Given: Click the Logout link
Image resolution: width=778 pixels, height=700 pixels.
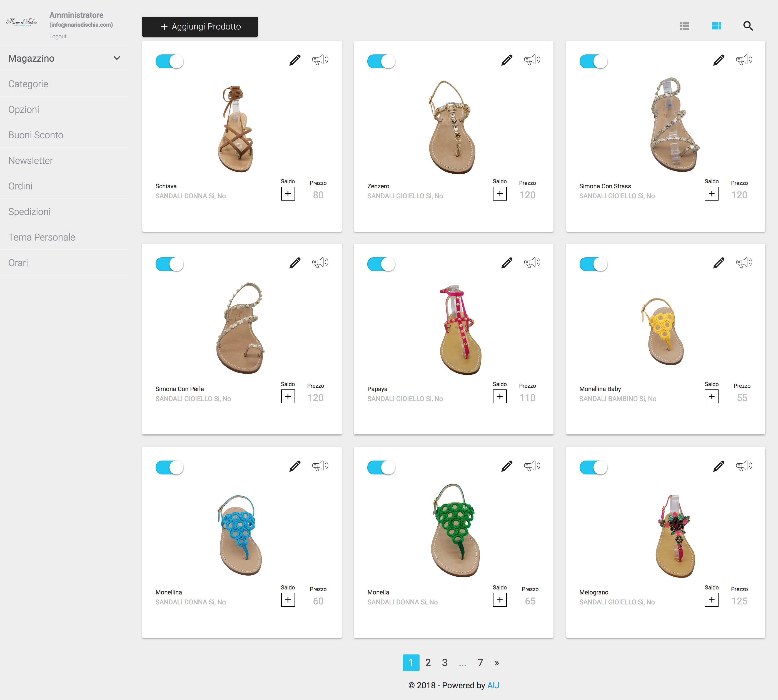Looking at the screenshot, I should tap(58, 37).
